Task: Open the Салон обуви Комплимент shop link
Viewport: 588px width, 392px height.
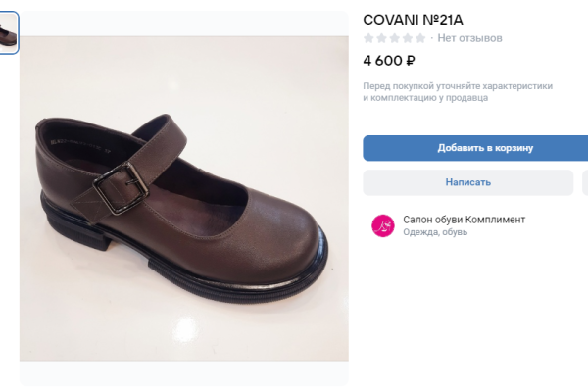Action: coord(464,220)
